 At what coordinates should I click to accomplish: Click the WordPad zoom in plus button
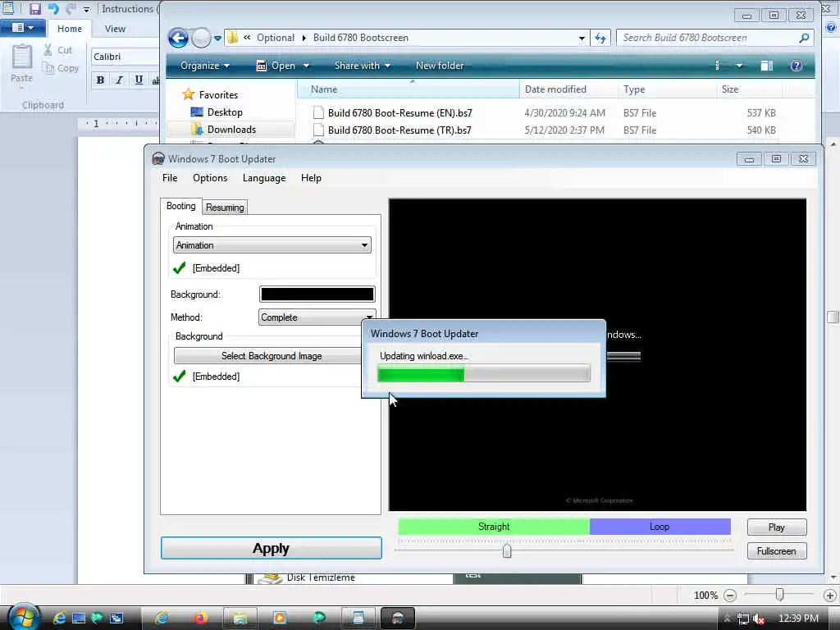tap(830, 596)
